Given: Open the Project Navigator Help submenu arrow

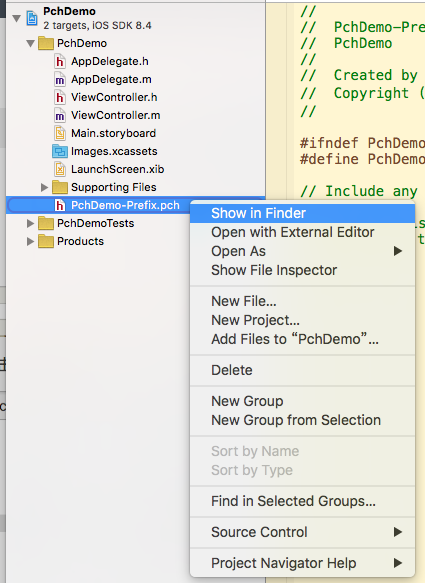Looking at the screenshot, I should tap(398, 563).
